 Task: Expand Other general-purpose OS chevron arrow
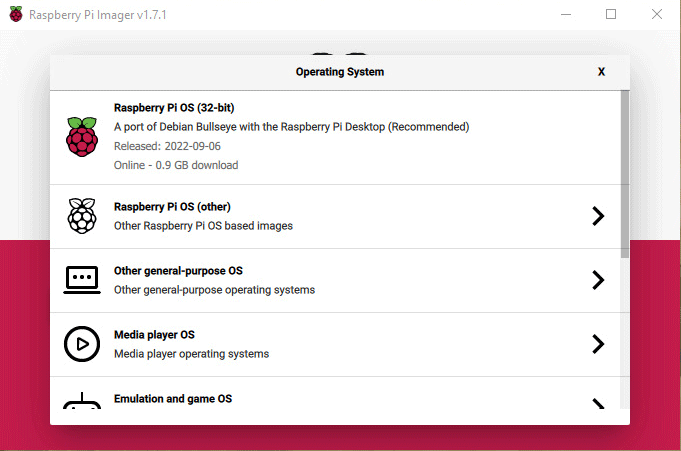(x=598, y=280)
